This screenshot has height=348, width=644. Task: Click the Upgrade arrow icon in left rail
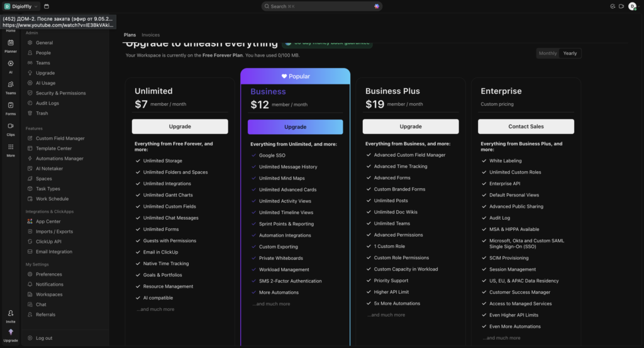(11, 332)
